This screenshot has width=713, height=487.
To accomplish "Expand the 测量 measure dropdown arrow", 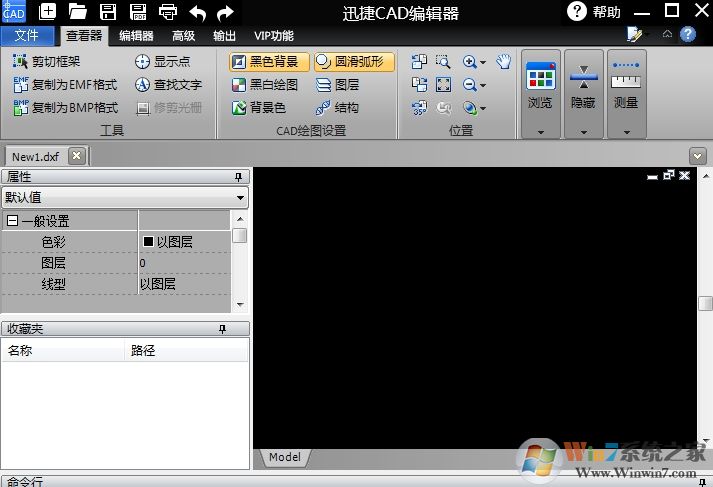I will pyautogui.click(x=627, y=132).
